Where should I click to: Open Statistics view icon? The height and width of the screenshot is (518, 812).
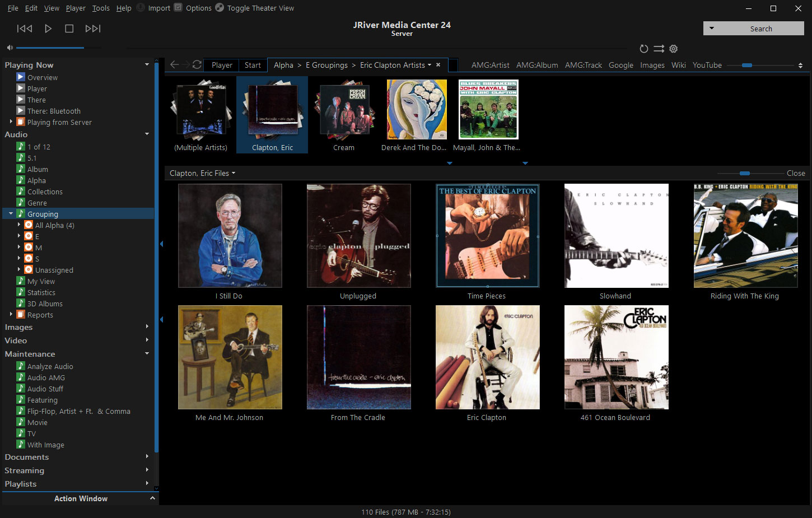click(x=21, y=292)
